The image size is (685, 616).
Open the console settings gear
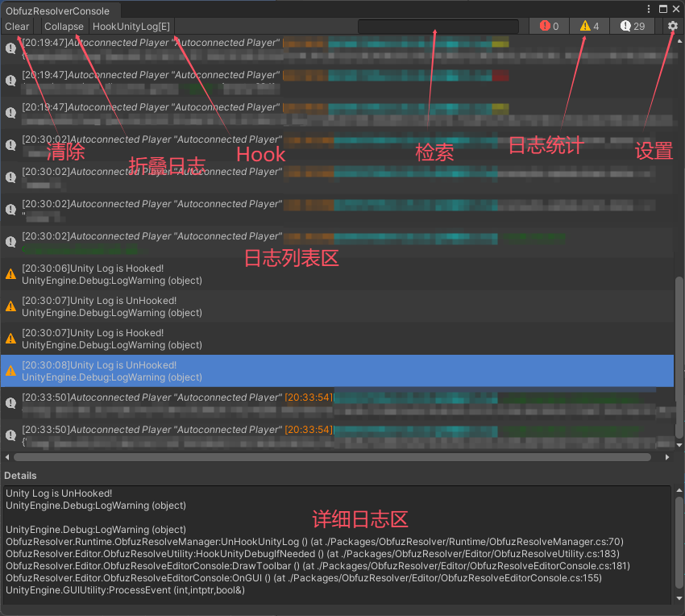[x=673, y=27]
